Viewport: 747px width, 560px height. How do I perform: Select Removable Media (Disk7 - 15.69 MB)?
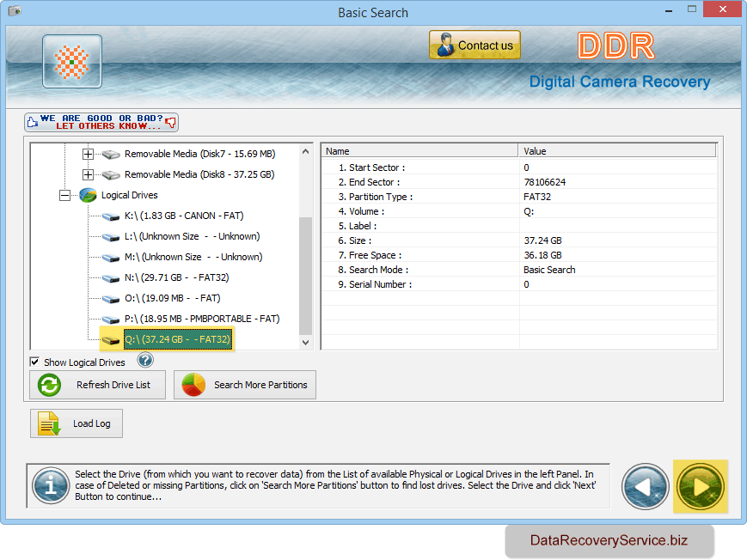[199, 154]
